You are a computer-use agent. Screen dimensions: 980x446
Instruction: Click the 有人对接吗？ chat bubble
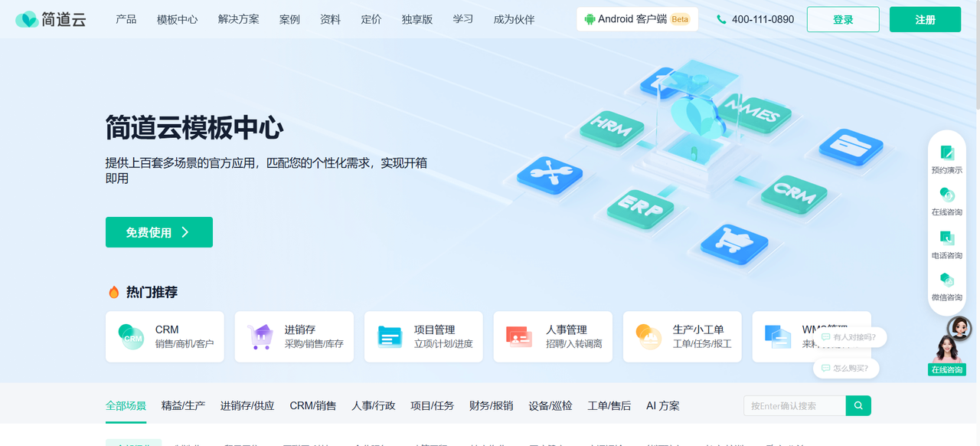[x=848, y=337]
